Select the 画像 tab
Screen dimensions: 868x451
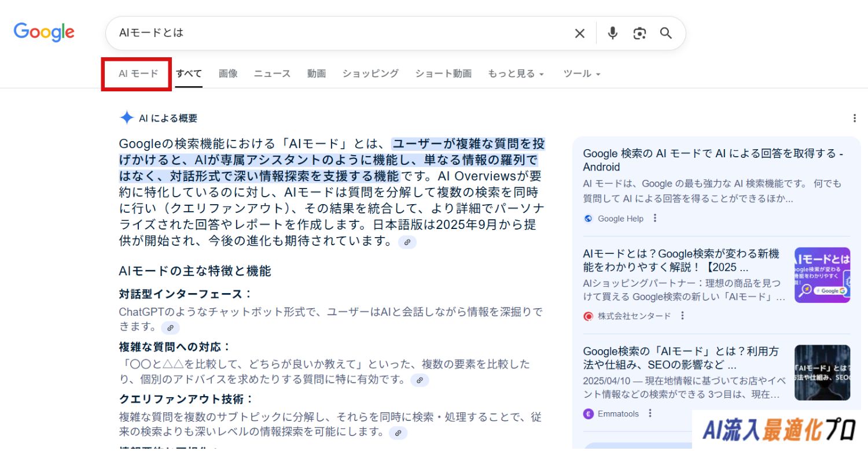pyautogui.click(x=228, y=74)
